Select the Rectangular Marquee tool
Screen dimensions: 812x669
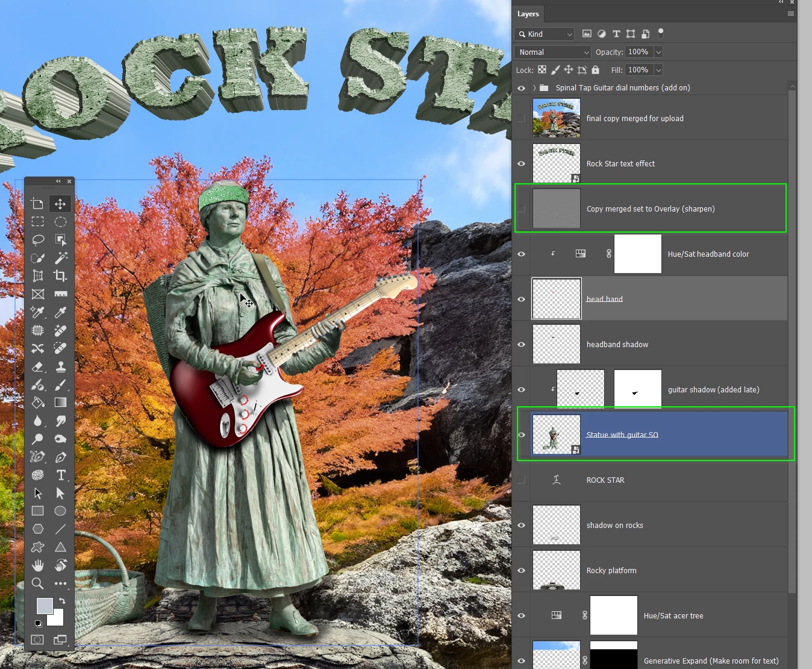[x=37, y=222]
